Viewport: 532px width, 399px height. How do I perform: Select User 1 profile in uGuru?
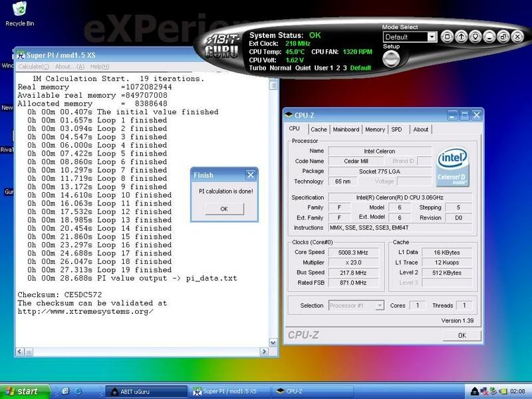[x=324, y=68]
